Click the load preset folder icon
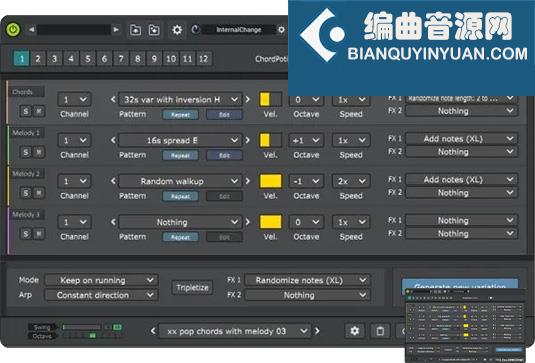 [x=135, y=30]
